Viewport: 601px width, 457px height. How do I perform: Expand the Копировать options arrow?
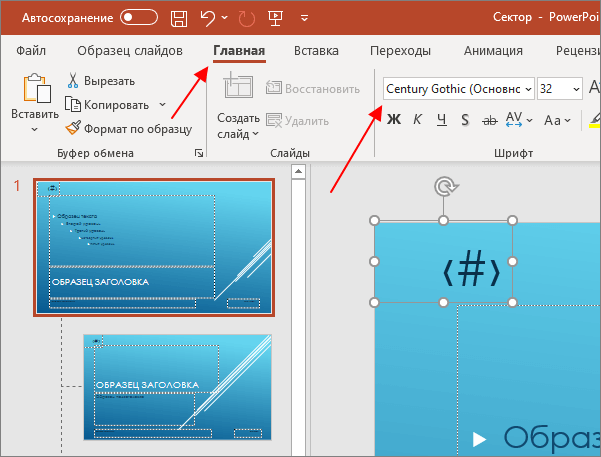point(163,105)
